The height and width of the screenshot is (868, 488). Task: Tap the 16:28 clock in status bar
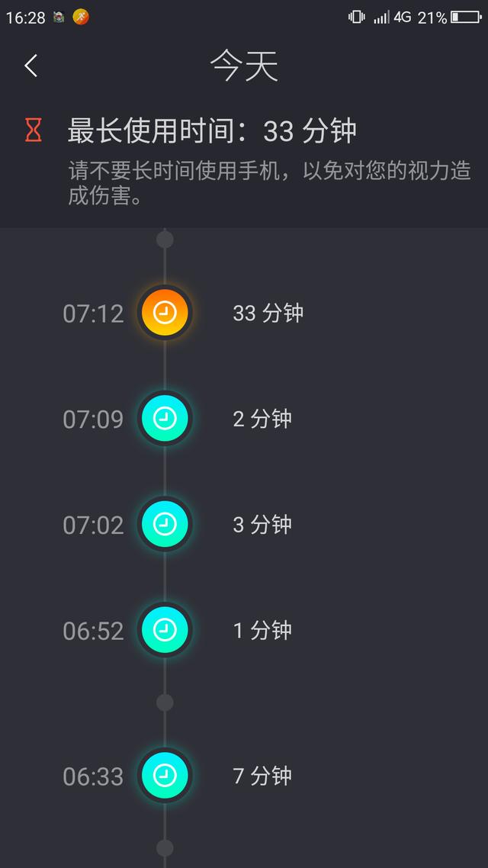click(25, 18)
